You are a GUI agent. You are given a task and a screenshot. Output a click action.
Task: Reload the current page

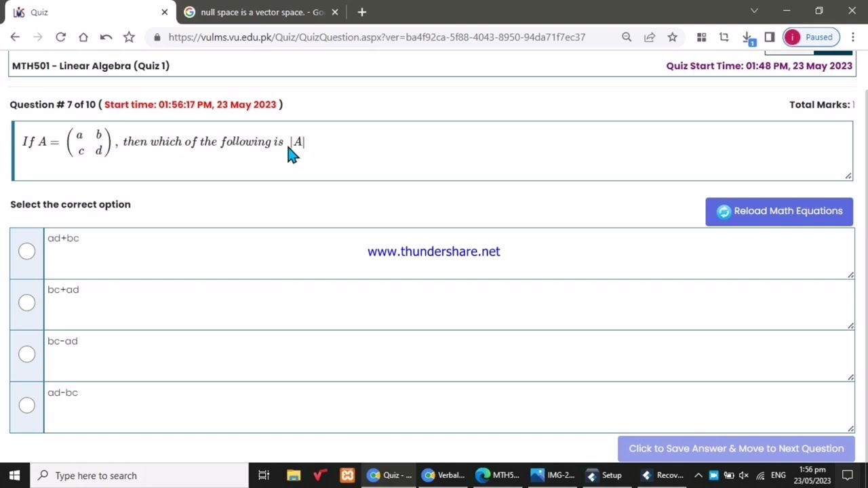60,37
